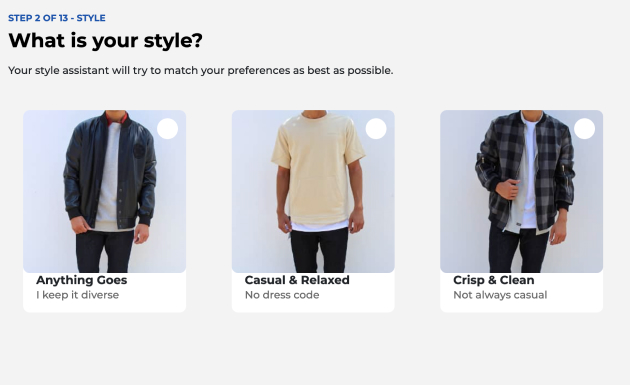Click the plaid bomber jacket photo

(x=522, y=191)
